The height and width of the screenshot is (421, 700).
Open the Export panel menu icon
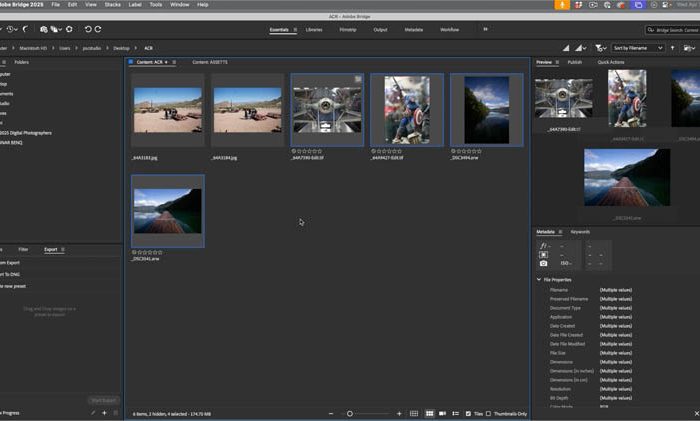(63, 250)
